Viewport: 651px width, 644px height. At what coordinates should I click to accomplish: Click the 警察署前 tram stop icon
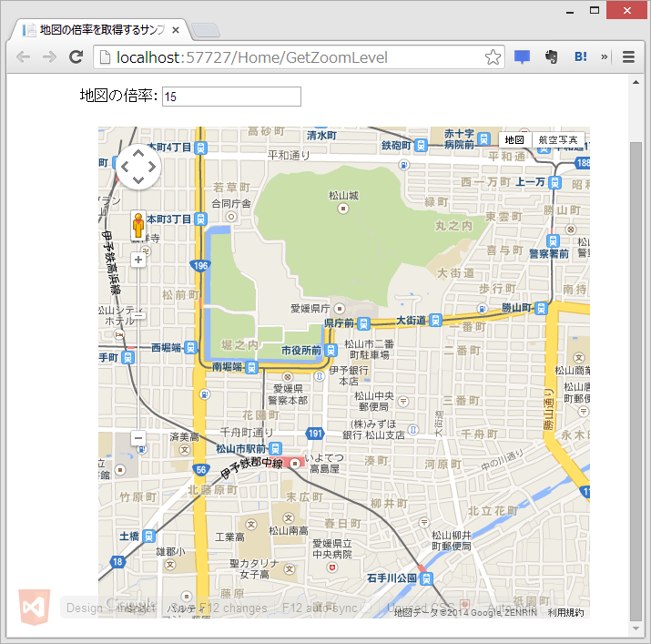pyautogui.click(x=553, y=240)
